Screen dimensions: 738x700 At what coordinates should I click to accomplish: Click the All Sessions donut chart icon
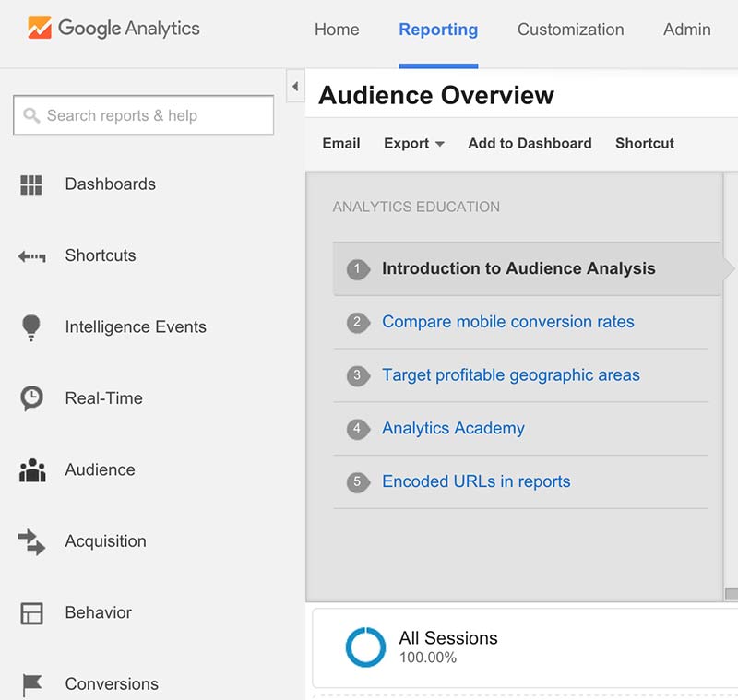365,647
